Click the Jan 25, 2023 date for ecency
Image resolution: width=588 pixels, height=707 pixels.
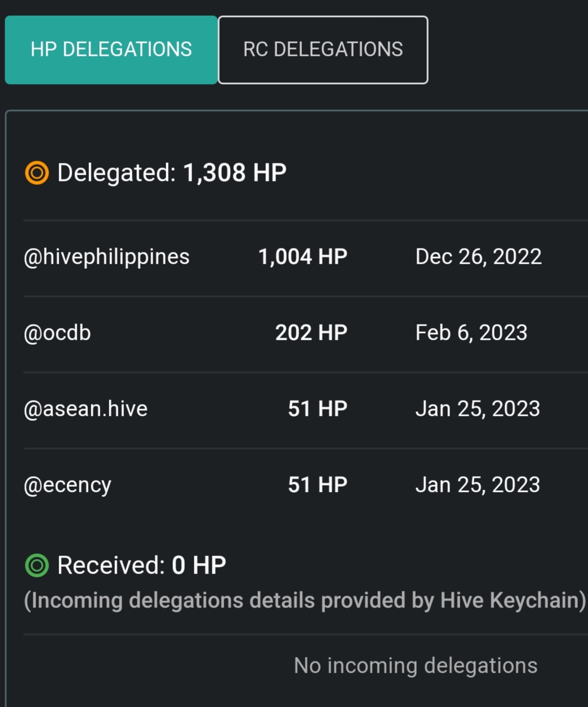point(478,485)
